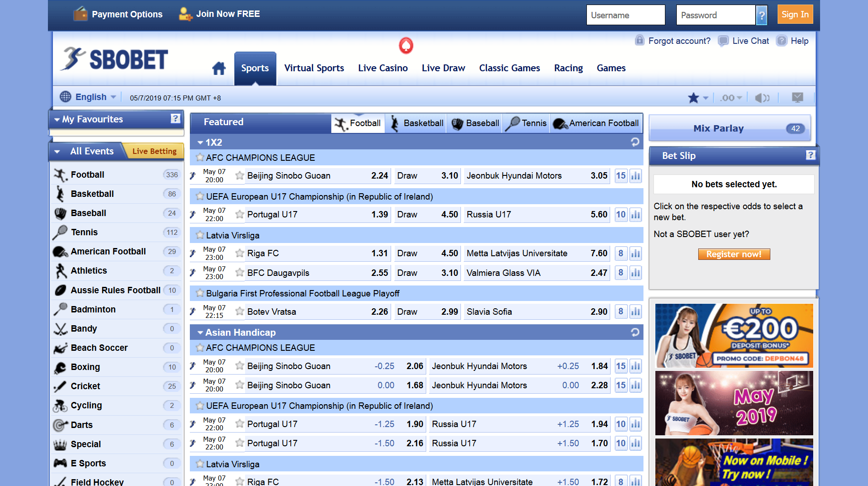Select Beach Soccer in sports sidebar

pyautogui.click(x=116, y=348)
